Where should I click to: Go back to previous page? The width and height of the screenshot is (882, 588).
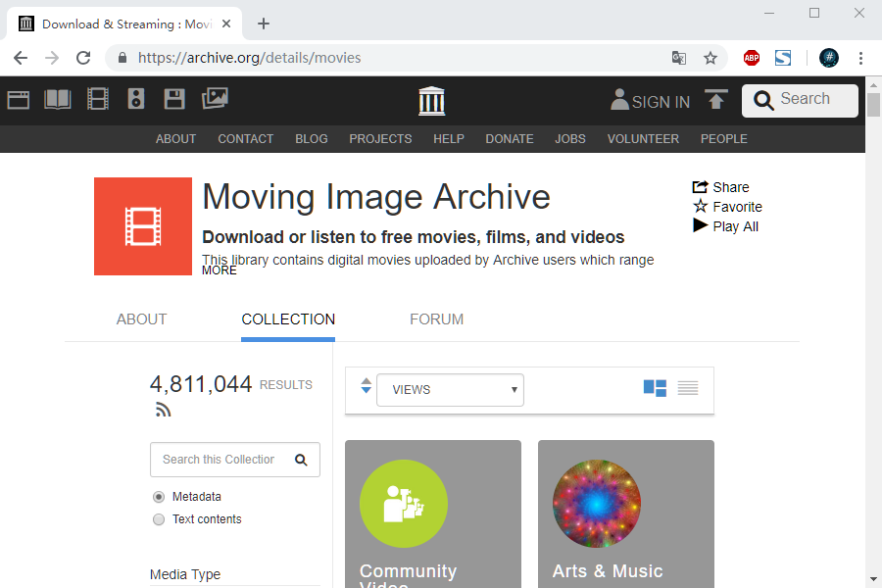[21, 58]
